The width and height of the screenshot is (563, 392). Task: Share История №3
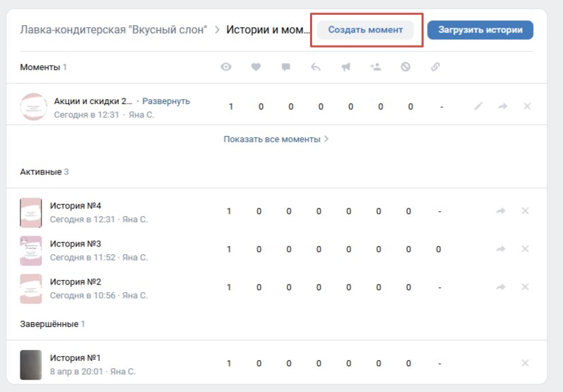pyautogui.click(x=501, y=249)
